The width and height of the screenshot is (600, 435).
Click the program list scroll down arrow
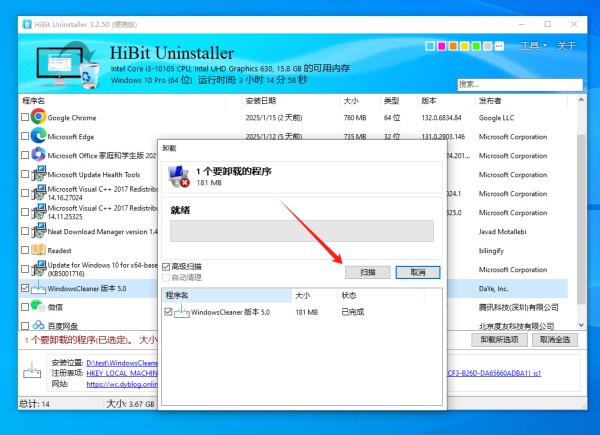pyautogui.click(x=581, y=325)
